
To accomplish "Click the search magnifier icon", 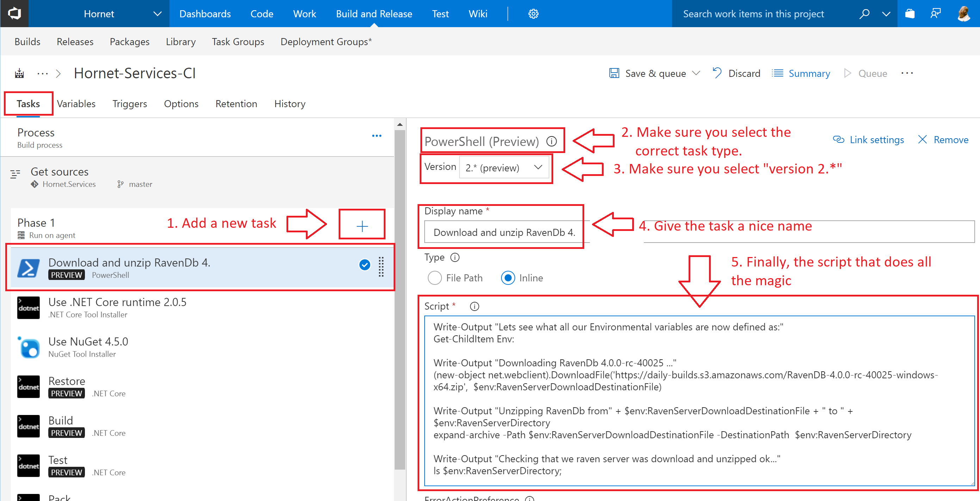I will click(x=864, y=14).
